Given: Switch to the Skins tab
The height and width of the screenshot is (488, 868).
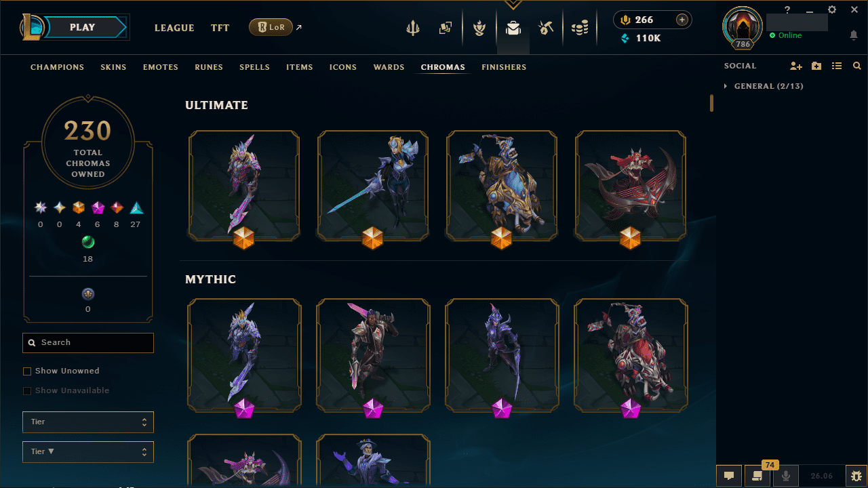Looking at the screenshot, I should [x=113, y=67].
